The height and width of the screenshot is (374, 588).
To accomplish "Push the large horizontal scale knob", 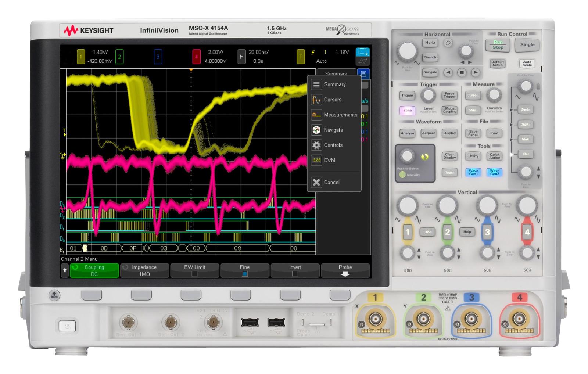I will pyautogui.click(x=407, y=51).
